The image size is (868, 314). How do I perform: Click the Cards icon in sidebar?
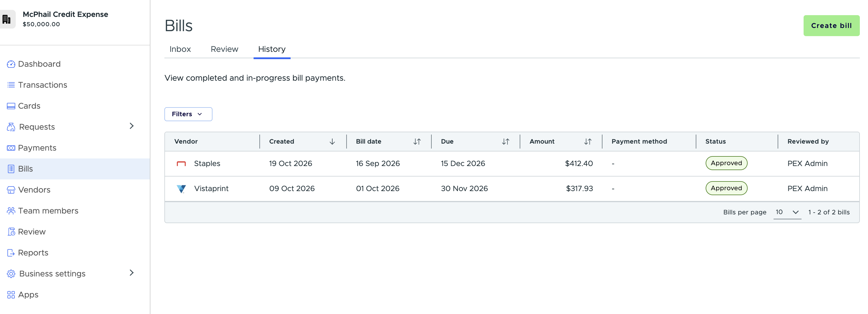[x=11, y=106]
